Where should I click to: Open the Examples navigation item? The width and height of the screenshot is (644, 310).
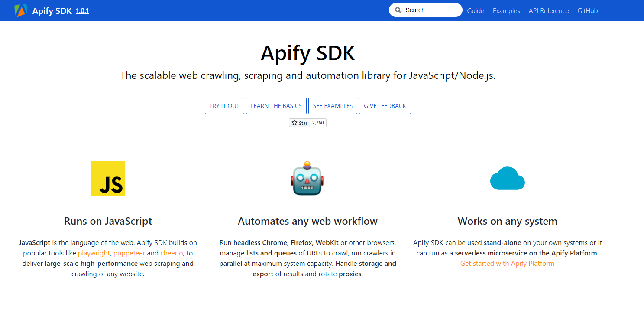(x=506, y=10)
